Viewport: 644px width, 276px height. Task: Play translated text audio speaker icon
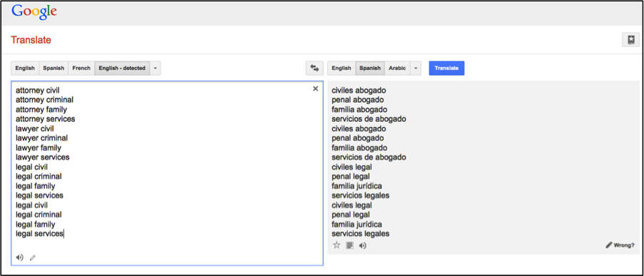(363, 245)
